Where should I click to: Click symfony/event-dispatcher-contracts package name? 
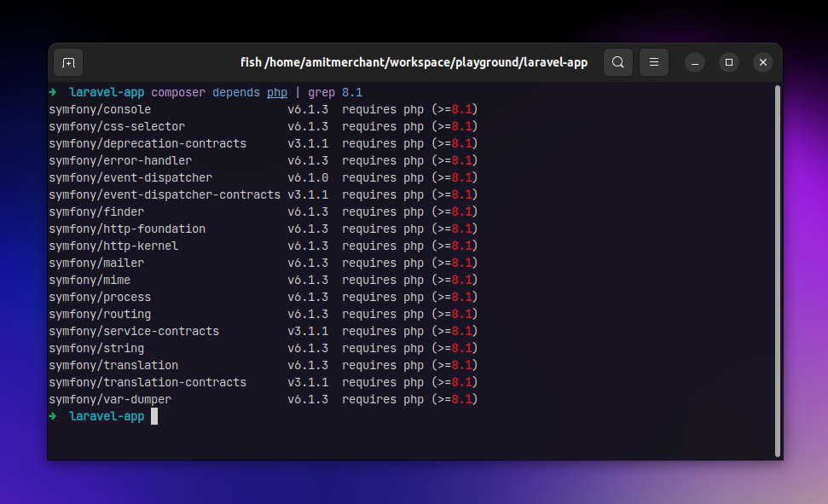[165, 195]
